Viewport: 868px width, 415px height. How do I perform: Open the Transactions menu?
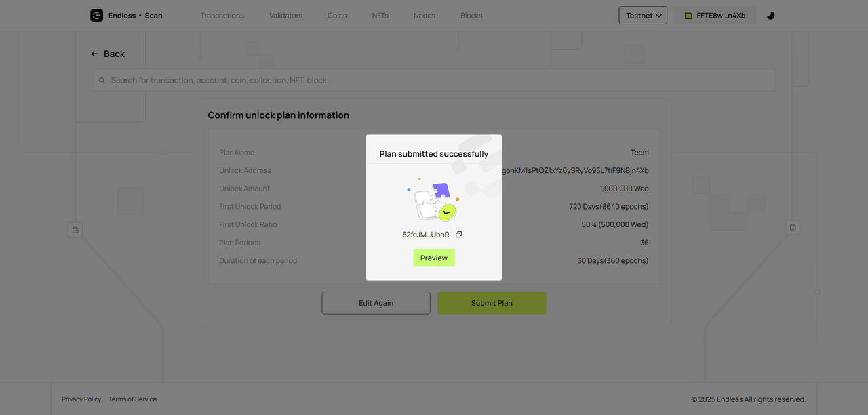point(222,15)
